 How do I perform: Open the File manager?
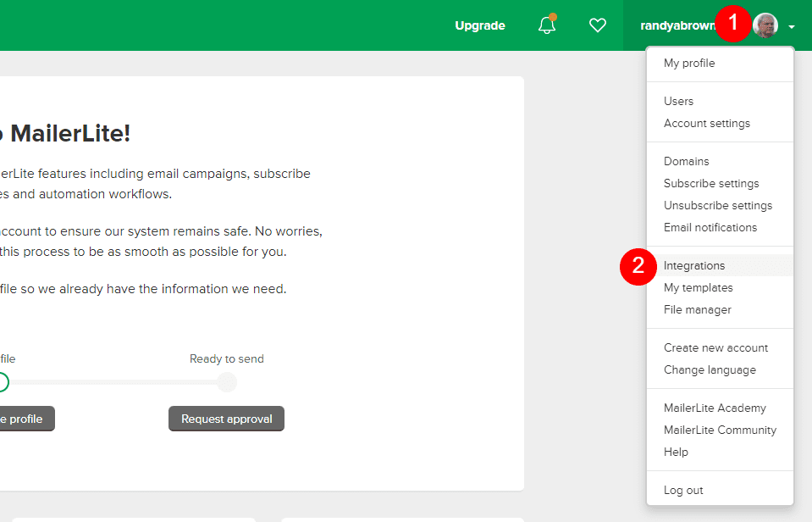(x=697, y=309)
